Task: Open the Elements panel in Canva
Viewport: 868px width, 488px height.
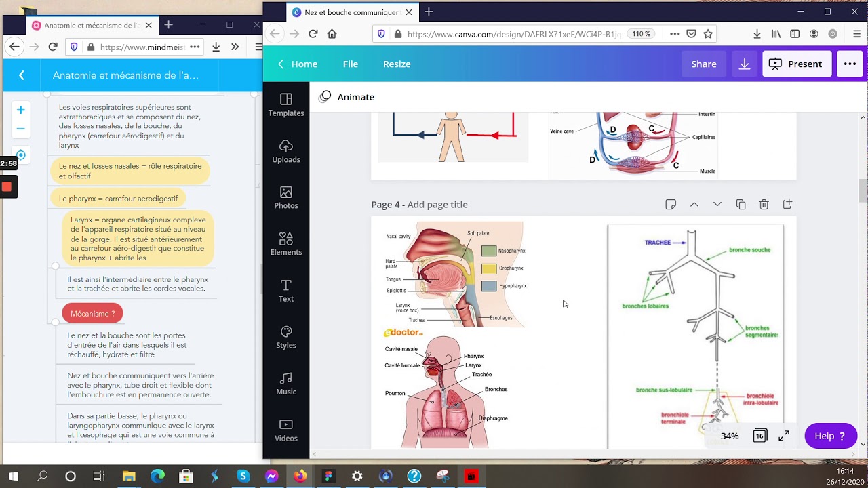Action: (x=285, y=244)
